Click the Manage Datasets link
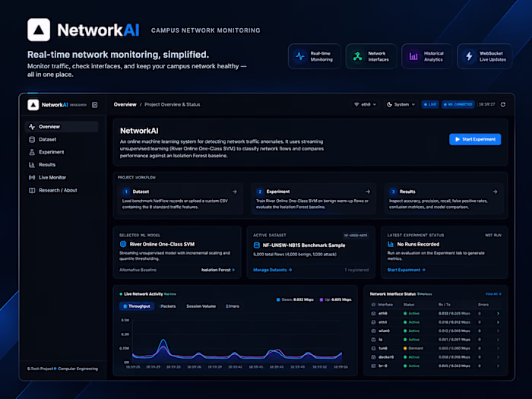532x399 pixels. [272, 270]
